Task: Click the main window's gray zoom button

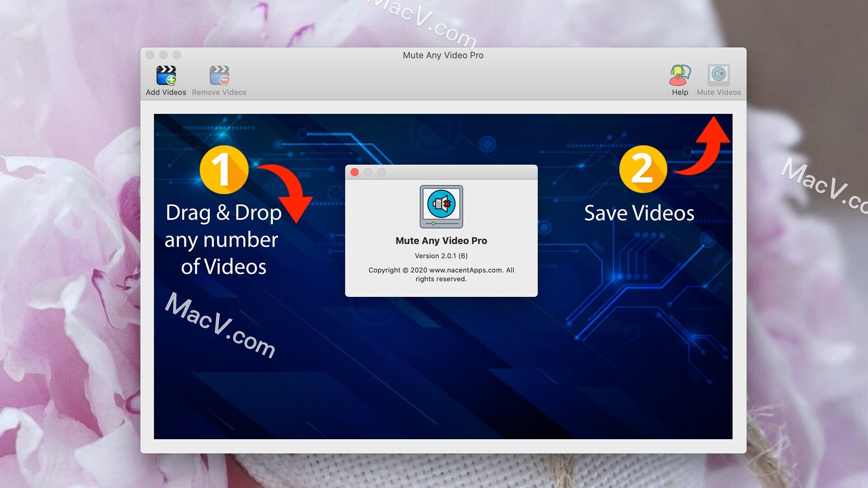Action: (x=177, y=55)
